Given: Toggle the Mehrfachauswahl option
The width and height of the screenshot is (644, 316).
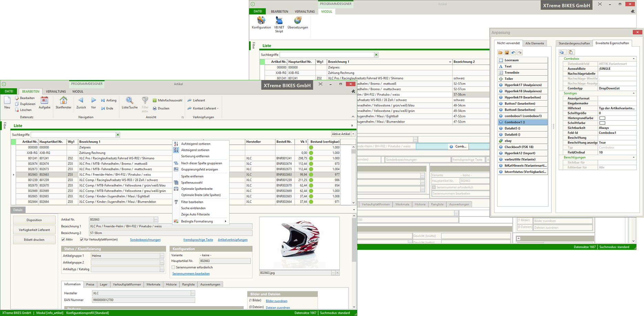Looking at the screenshot, I should click(167, 100).
